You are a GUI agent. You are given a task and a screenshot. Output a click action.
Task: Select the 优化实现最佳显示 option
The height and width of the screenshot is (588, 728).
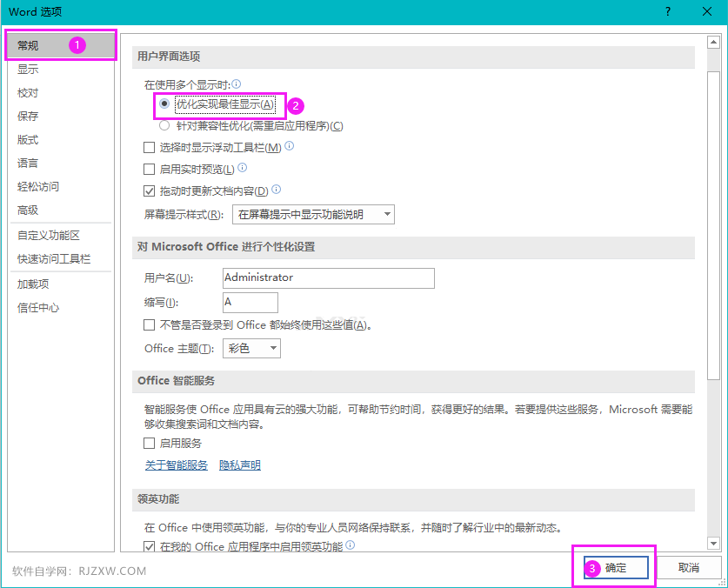[x=163, y=105]
